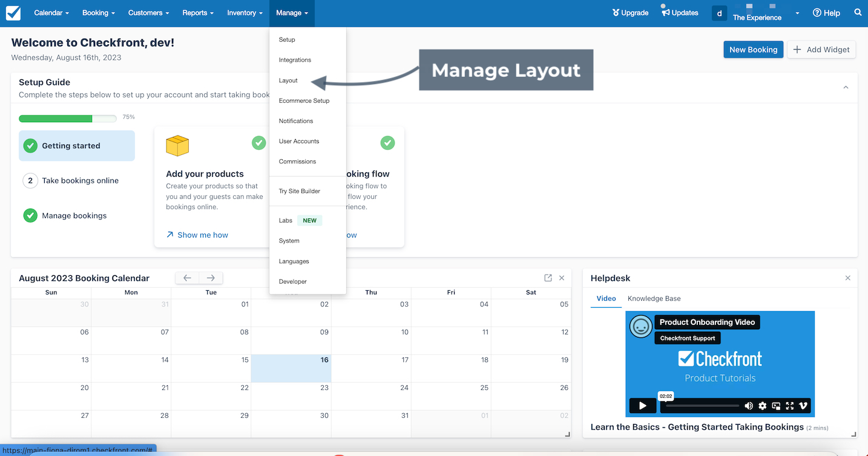
Task: Mute the video volume icon
Action: tap(749, 406)
